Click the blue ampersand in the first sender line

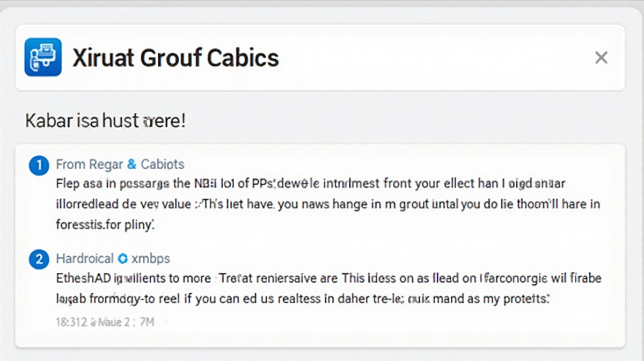(x=131, y=164)
